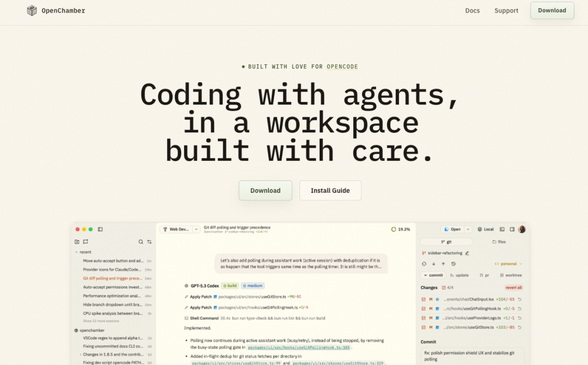Click the Shell Command terminal icon

pos(186,318)
